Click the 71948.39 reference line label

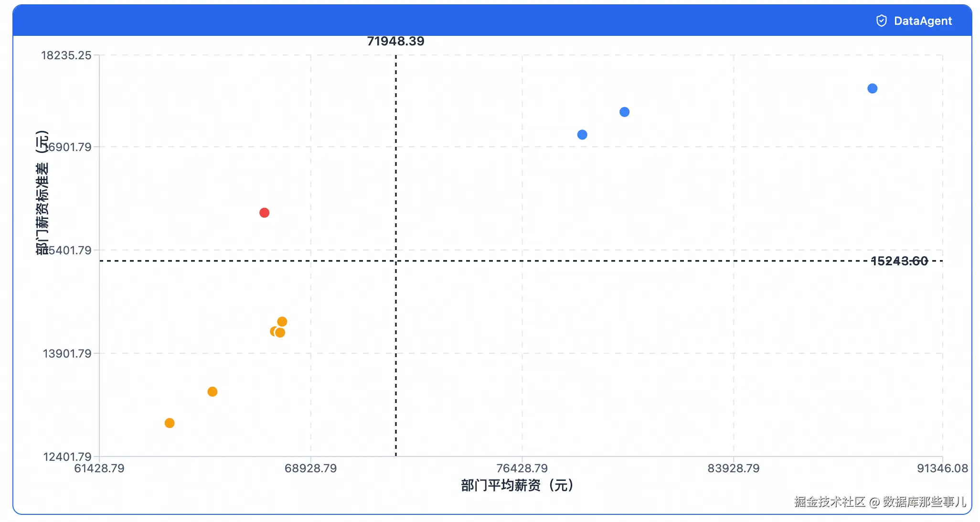(x=395, y=42)
